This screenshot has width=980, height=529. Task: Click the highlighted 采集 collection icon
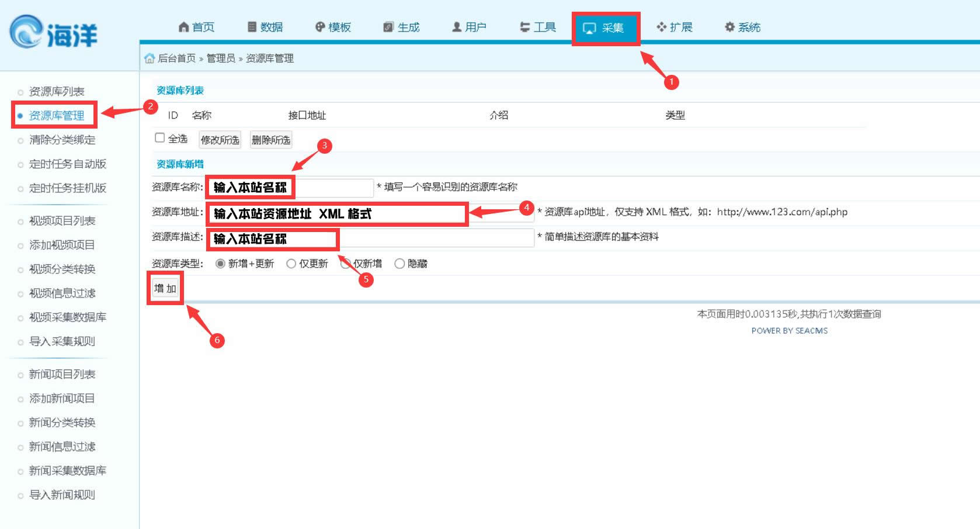click(x=590, y=26)
